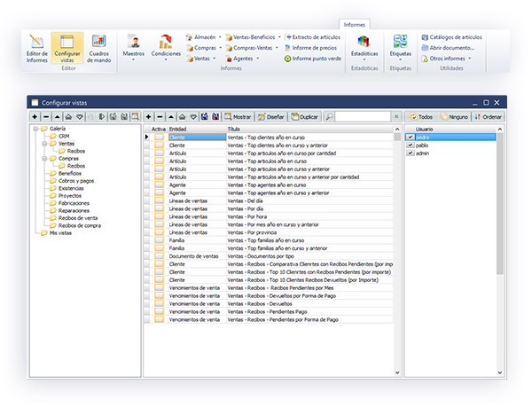Select the Existencias folder in tree
The width and height of the screenshot is (532, 416).
(x=60, y=189)
